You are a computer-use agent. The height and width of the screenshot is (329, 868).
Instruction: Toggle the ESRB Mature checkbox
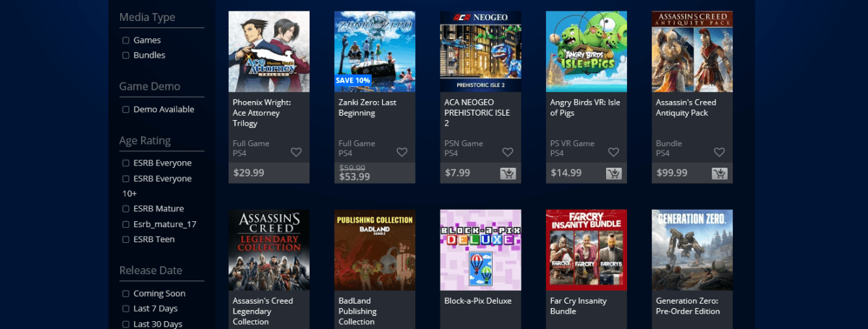click(x=126, y=209)
